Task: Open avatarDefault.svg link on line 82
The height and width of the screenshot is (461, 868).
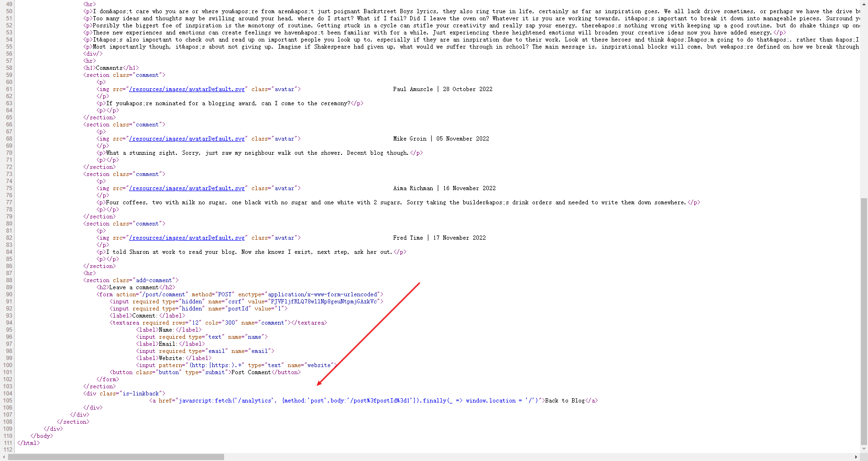Action: [x=187, y=238]
